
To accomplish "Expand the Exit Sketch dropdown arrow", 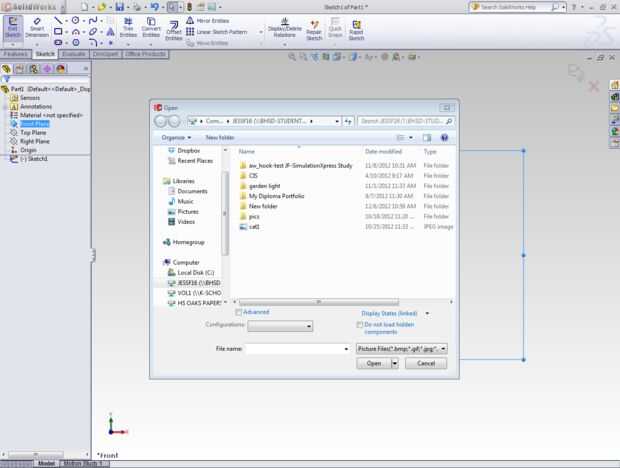I will coord(13,45).
